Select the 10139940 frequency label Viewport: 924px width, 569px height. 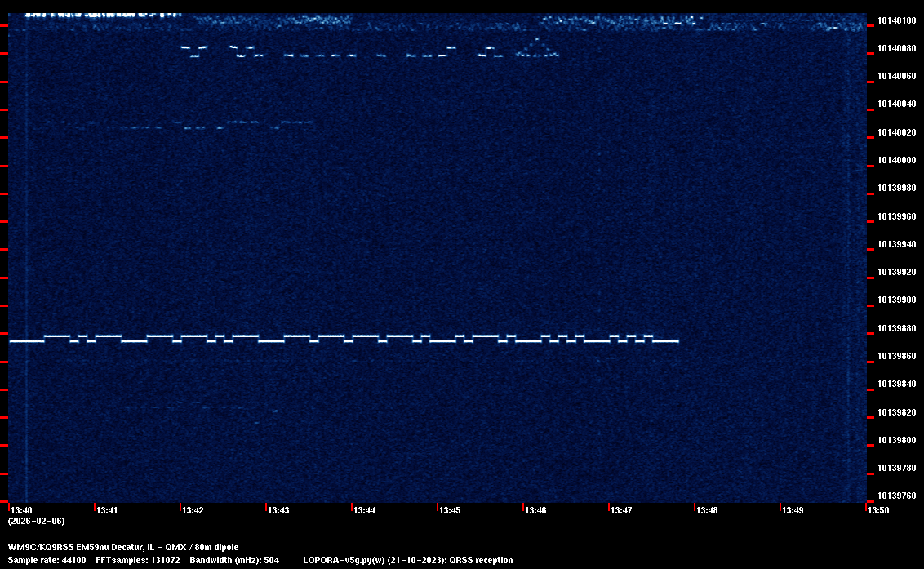(x=896, y=244)
